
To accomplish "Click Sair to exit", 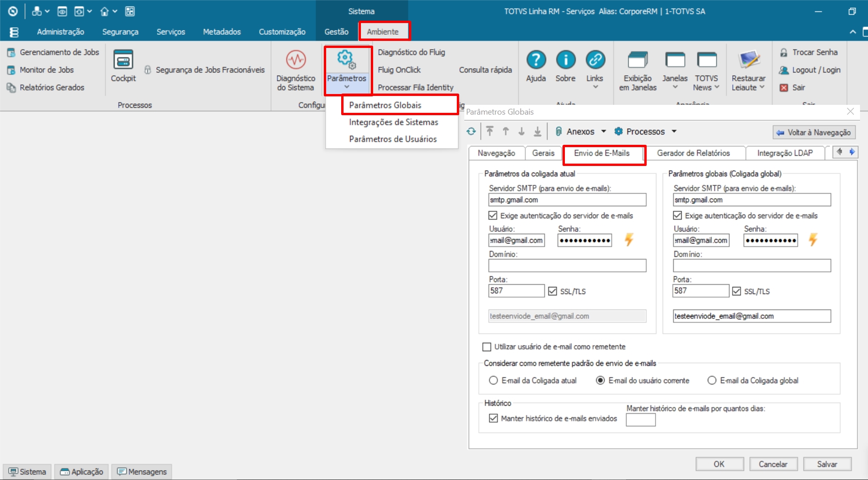I will tap(792, 87).
